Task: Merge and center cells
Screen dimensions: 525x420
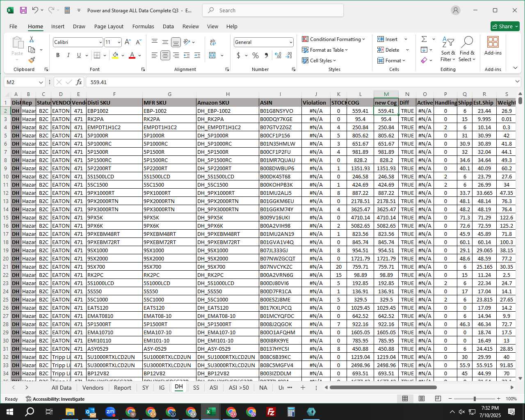Action: (x=212, y=55)
